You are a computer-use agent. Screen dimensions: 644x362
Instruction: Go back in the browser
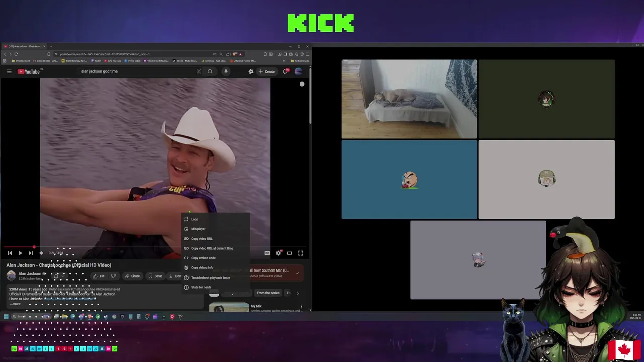point(5,54)
